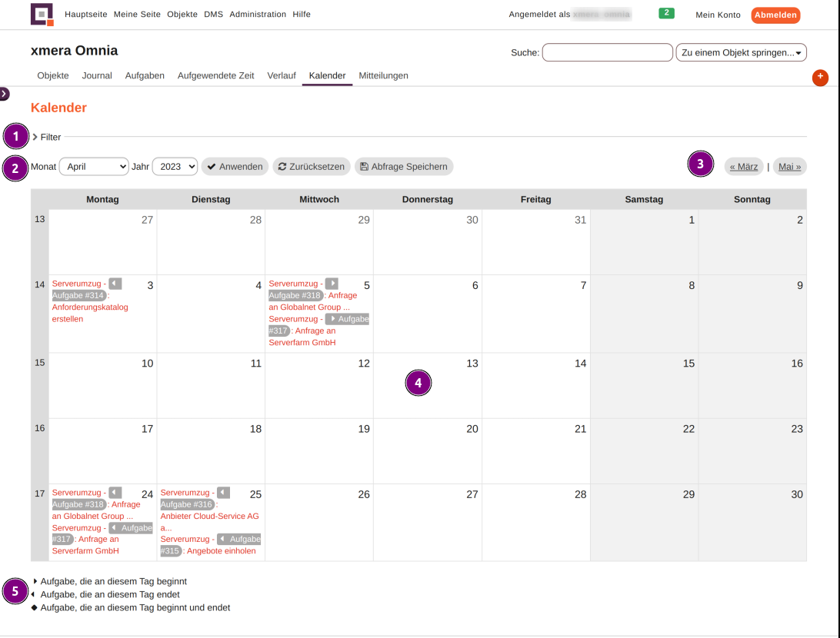Open the Administration menu item

(x=258, y=15)
